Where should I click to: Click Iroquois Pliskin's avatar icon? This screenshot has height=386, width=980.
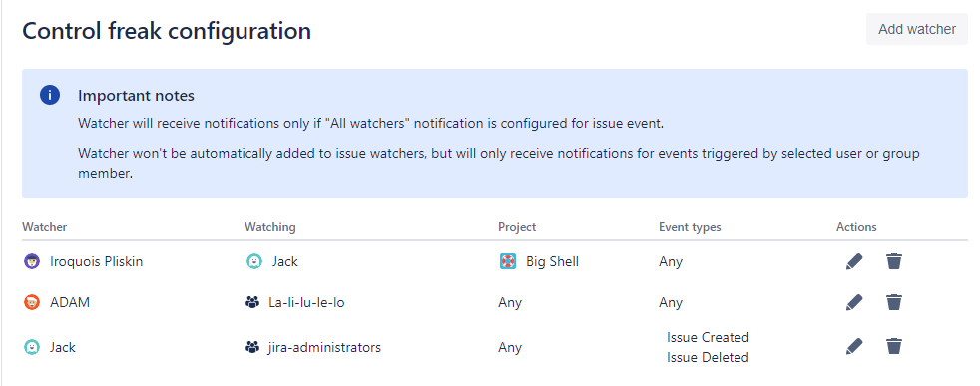point(32,261)
